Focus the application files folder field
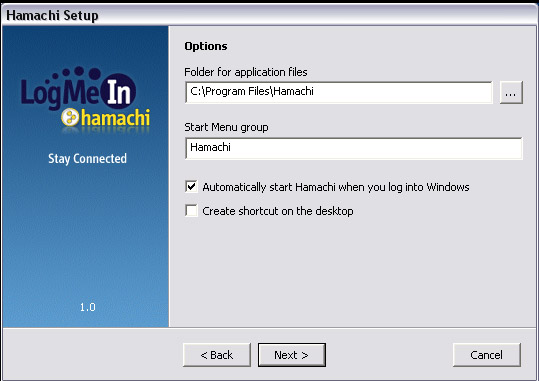Image resolution: width=539 pixels, height=381 pixels. 339,92
